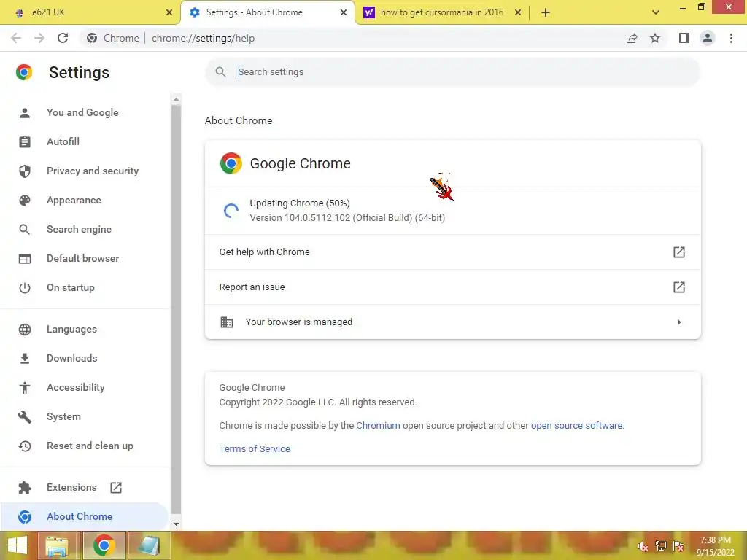Click the sidebar scrollbar thumb
Viewport: 747px width, 560px height.
[x=176, y=309]
